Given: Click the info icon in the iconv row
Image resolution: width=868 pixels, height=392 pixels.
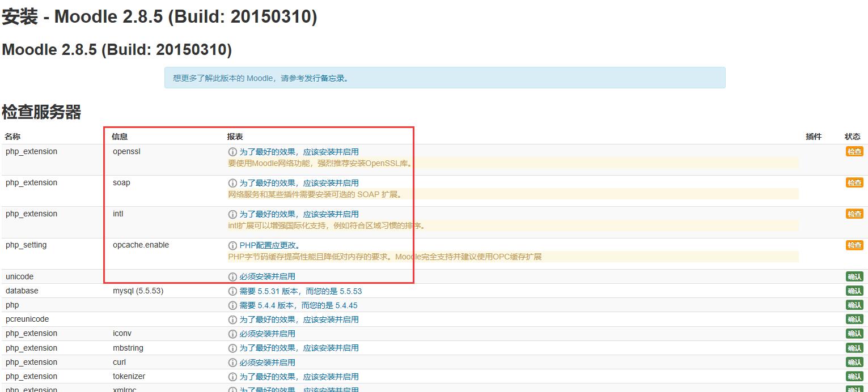Looking at the screenshot, I should 232,334.
